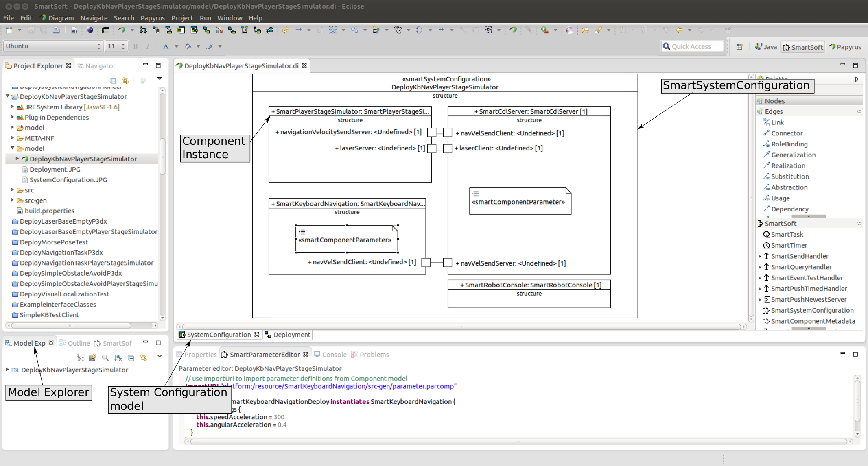The height and width of the screenshot is (466, 868).
Task: Expand SmartQueryHandler palette entry
Action: 760,267
